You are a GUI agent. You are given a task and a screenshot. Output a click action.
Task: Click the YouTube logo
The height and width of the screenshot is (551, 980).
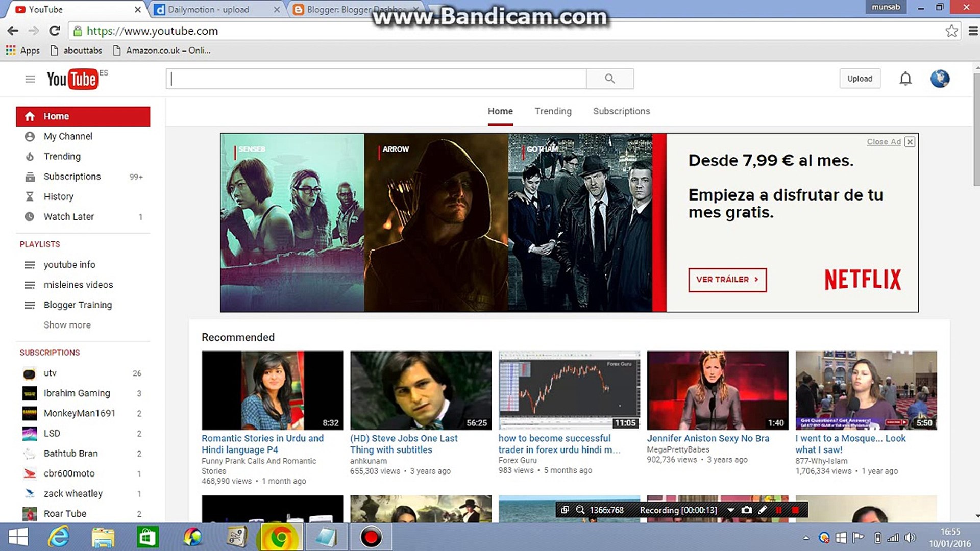[72, 79]
